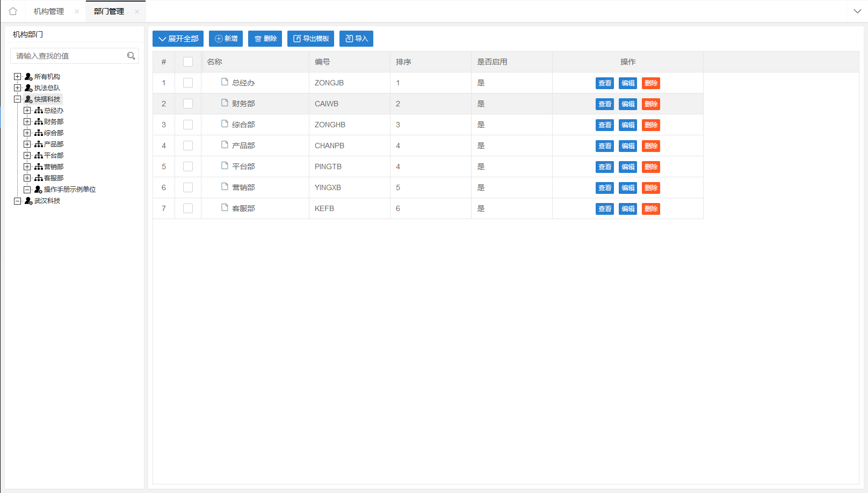Select 武汉科技 in the organization tree

(47, 201)
